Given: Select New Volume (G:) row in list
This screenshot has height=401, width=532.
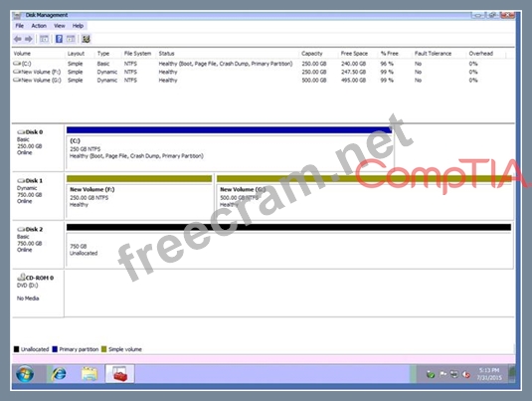Looking at the screenshot, I should pyautogui.click(x=263, y=81).
